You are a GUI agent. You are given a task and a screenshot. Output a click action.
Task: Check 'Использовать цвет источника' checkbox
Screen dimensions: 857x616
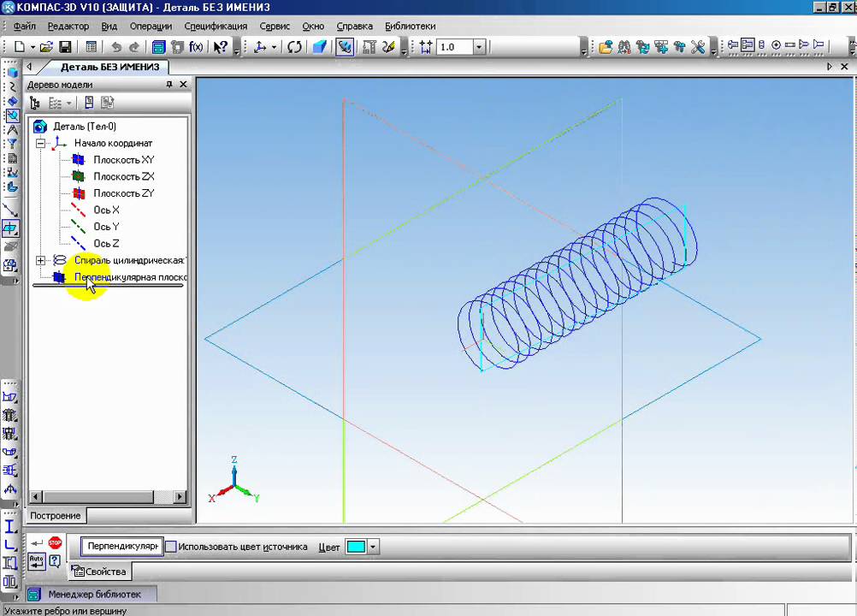171,547
